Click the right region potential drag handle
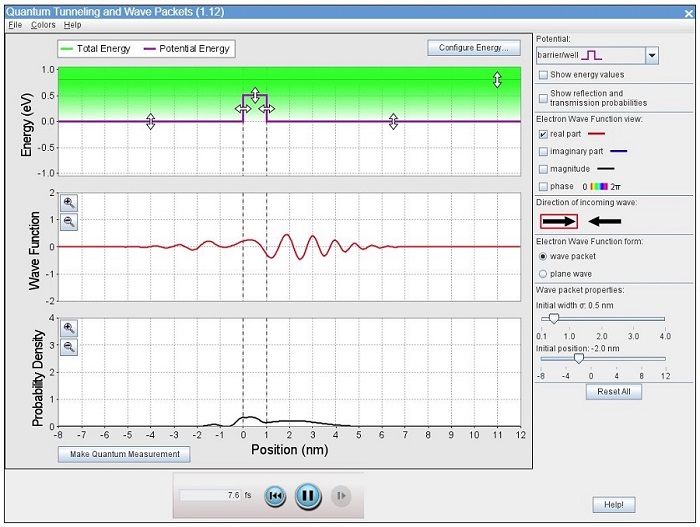This screenshot has width=700, height=527. click(393, 121)
